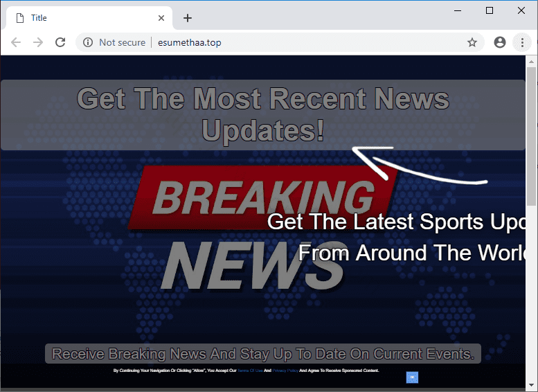The image size is (538, 392).
Task: Click the vertical scrollbar up arrow
Action: 531,62
